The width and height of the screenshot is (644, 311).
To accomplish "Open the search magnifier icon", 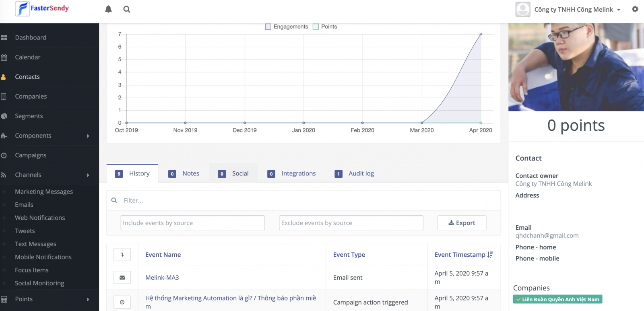I will (127, 9).
